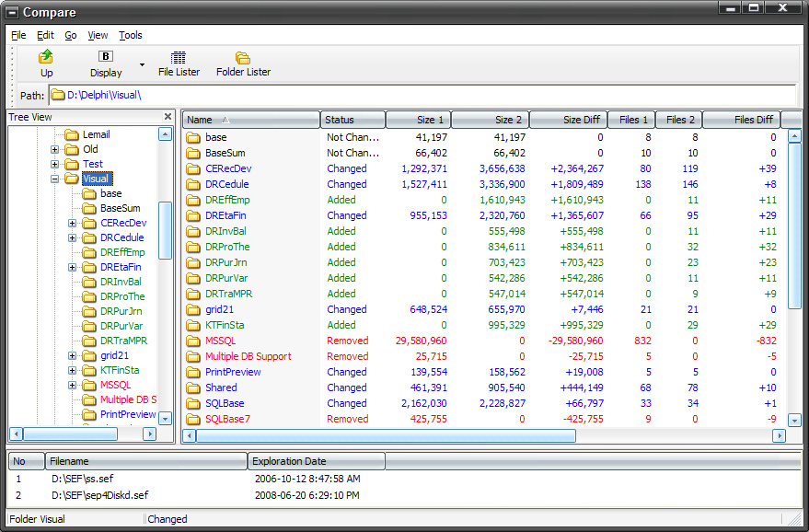The image size is (809, 532).
Task: Collapse the Visual tree node
Action: tap(55, 179)
